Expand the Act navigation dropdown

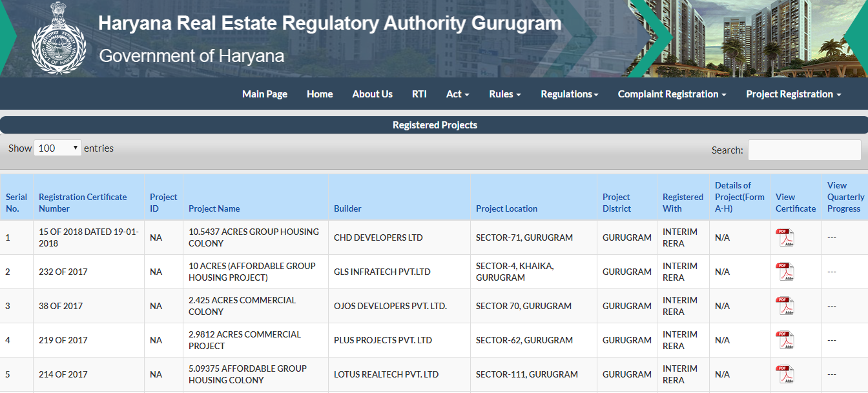[x=457, y=94]
